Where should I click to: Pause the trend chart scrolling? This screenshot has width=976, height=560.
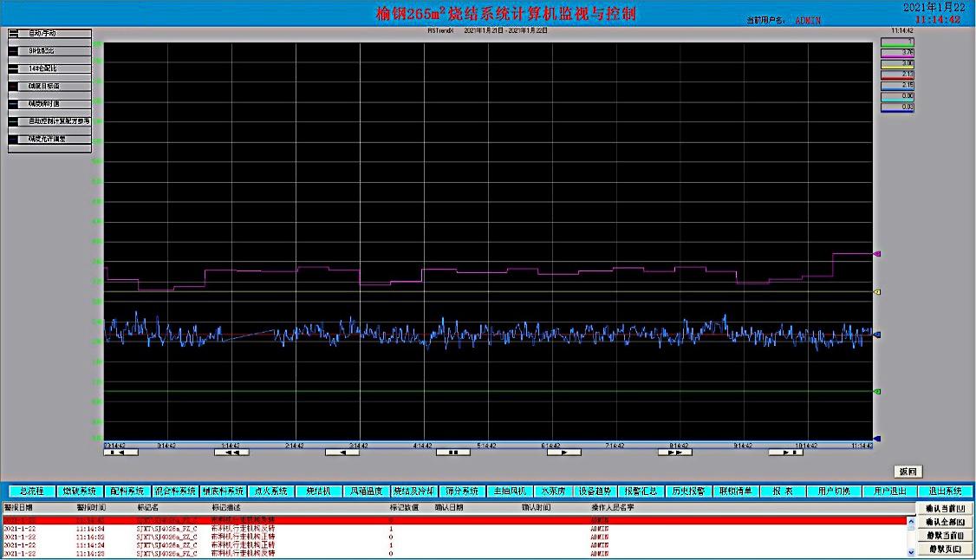(452, 452)
